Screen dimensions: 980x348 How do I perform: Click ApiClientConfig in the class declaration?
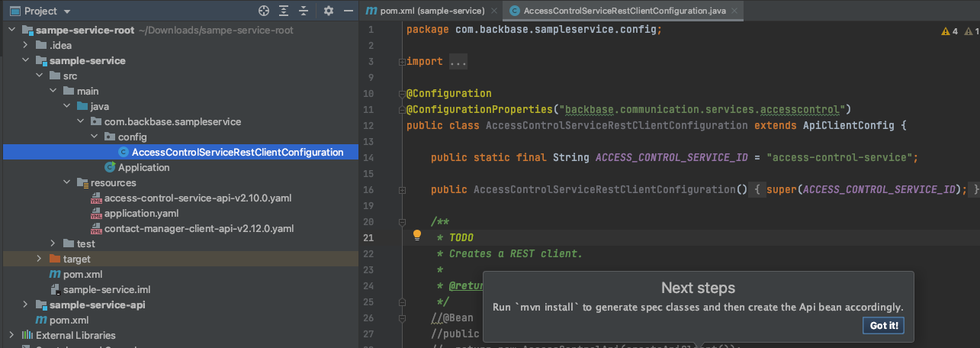click(x=848, y=125)
